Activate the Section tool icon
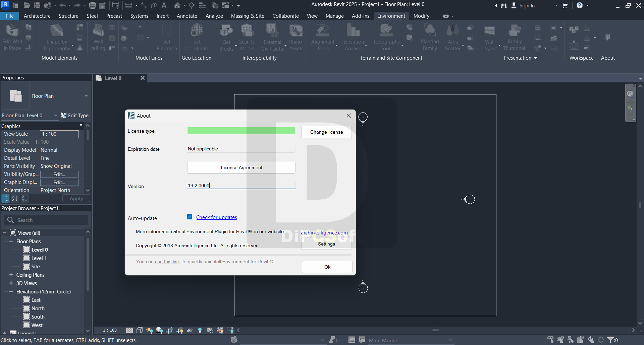 tap(192, 5)
